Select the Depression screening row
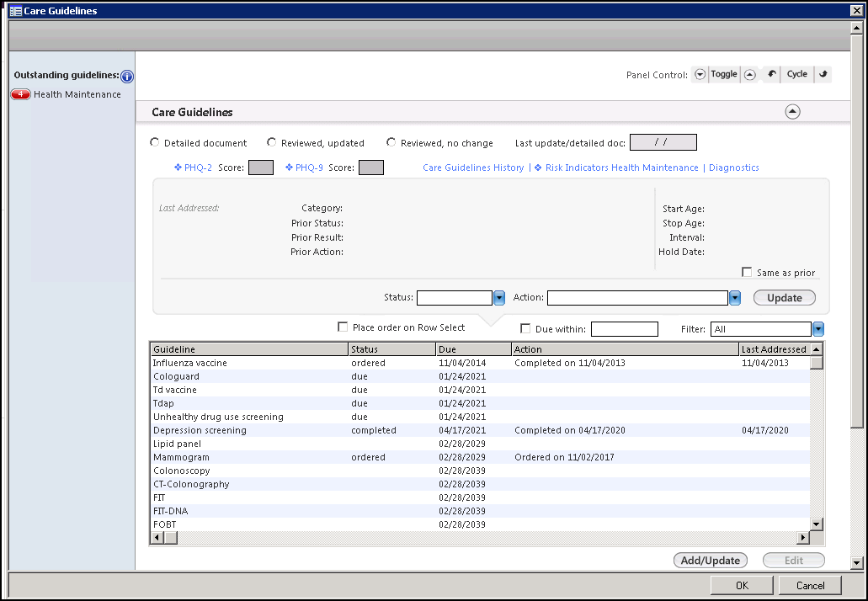 (481, 430)
